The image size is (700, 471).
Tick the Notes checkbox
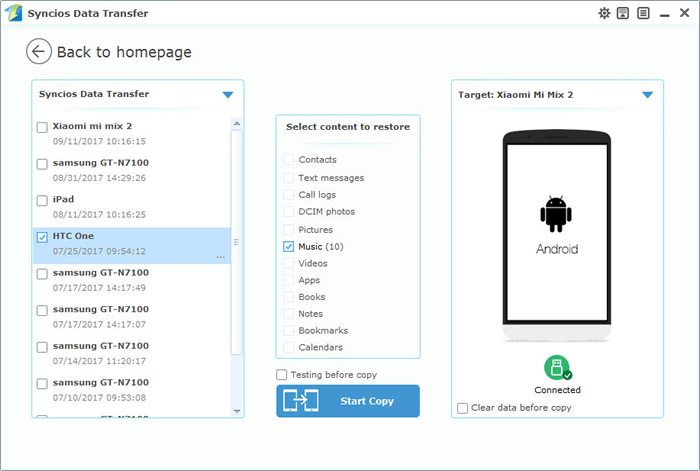click(x=288, y=313)
